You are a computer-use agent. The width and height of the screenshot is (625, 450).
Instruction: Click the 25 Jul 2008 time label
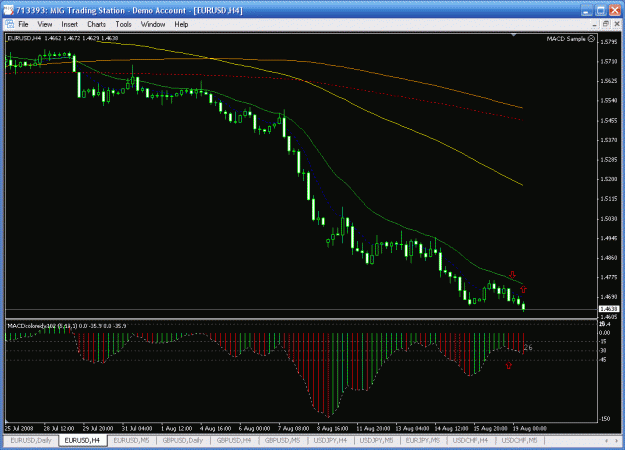coord(20,428)
